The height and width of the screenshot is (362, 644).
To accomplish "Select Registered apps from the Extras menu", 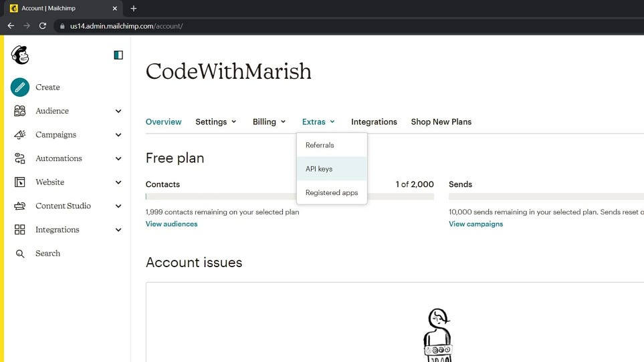I will pos(332,192).
